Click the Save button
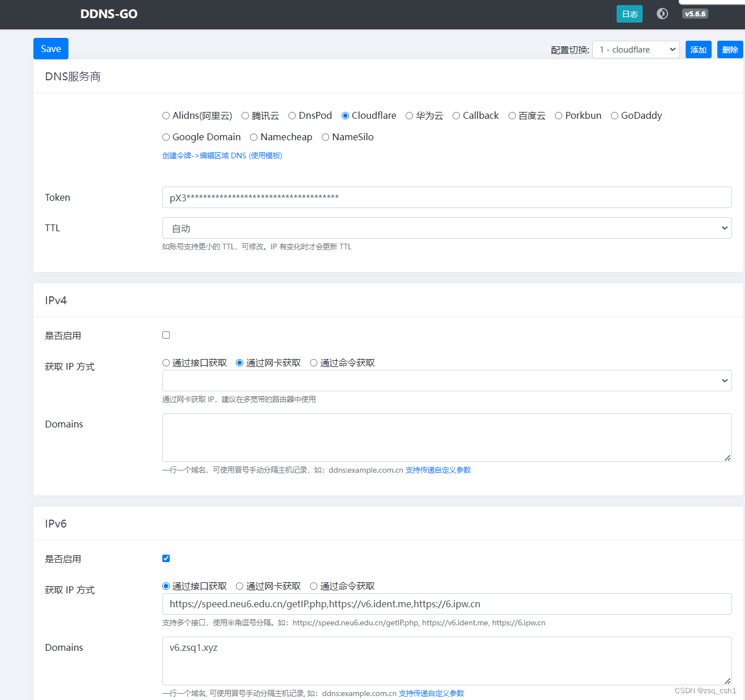Viewport: 745px width, 700px height. [50, 49]
